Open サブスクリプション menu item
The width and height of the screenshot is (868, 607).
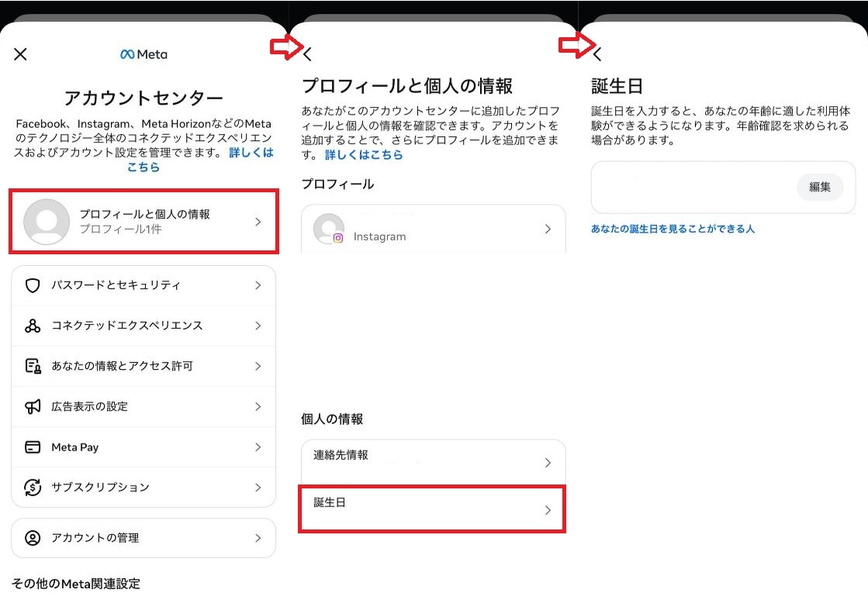[144, 488]
